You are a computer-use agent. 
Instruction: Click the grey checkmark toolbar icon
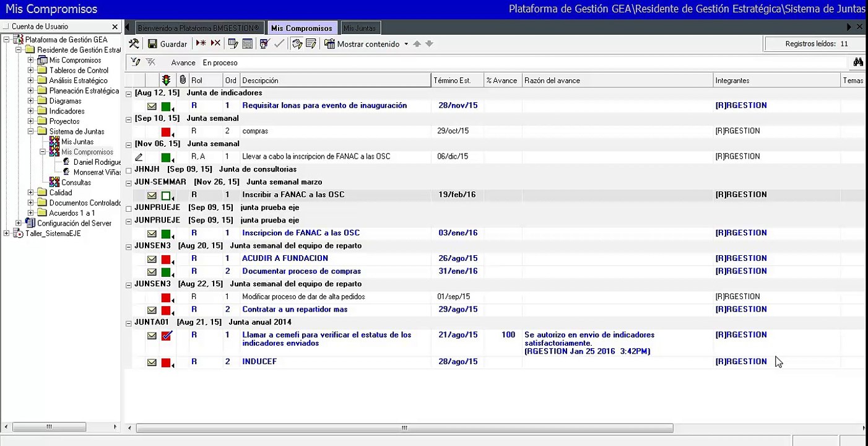pyautogui.click(x=279, y=43)
